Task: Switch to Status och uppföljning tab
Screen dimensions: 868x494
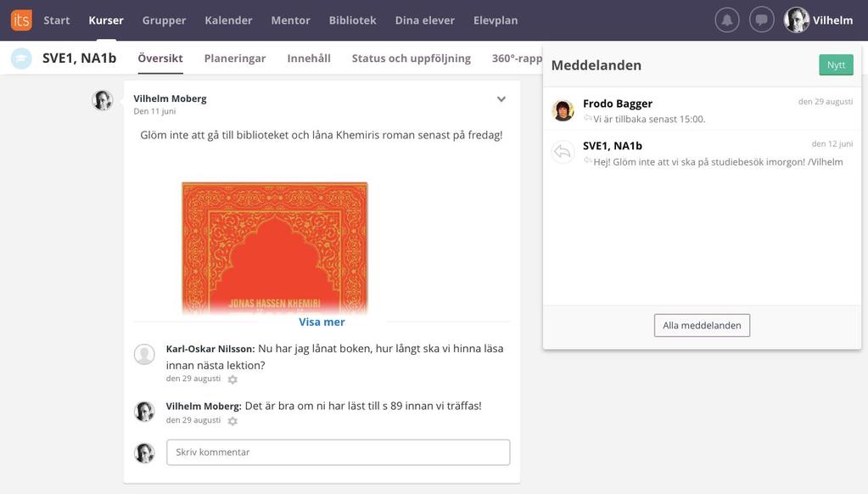Action: point(412,59)
